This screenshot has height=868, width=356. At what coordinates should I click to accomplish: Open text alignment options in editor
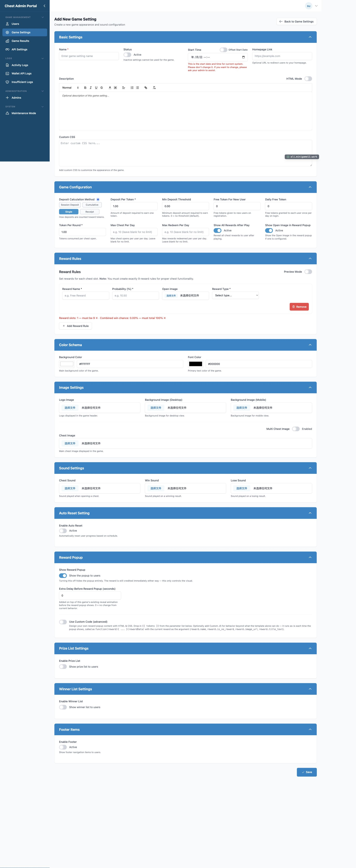pyautogui.click(x=123, y=88)
